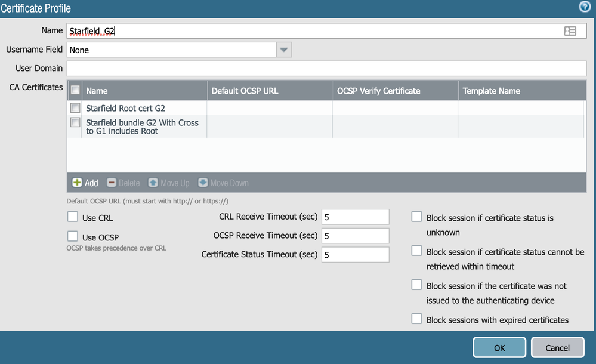Click the contact card icon in Name field
Image resolution: width=596 pixels, height=364 pixels.
tap(570, 31)
